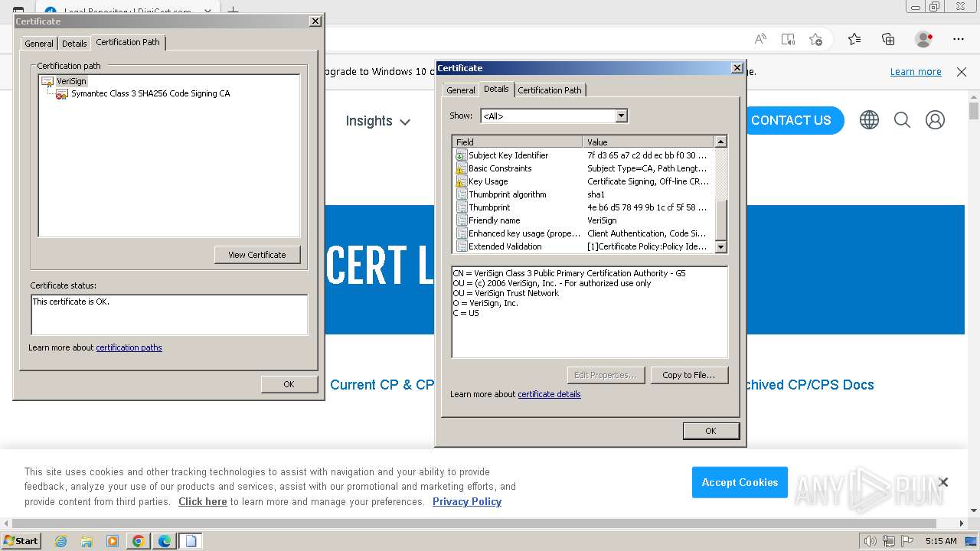Open the Windows Start menu
The height and width of the screenshot is (551, 980).
coord(21,541)
